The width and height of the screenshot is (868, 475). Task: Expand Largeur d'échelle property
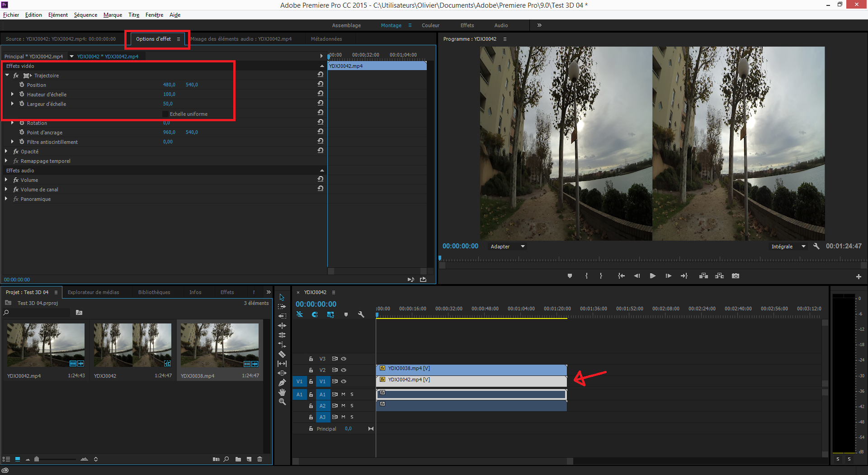click(12, 104)
